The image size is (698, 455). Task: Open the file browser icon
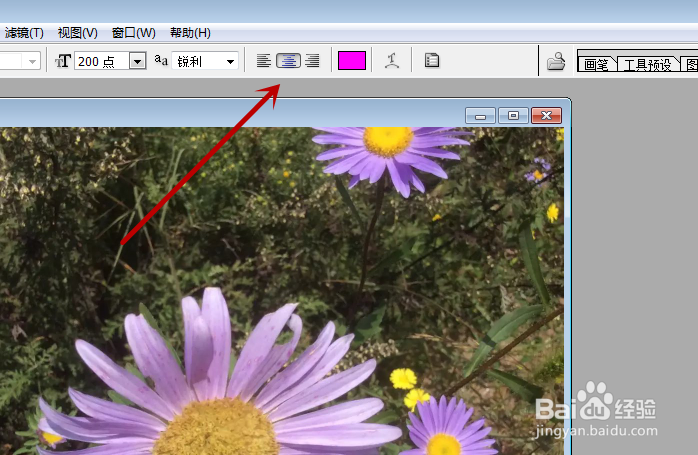tap(556, 61)
